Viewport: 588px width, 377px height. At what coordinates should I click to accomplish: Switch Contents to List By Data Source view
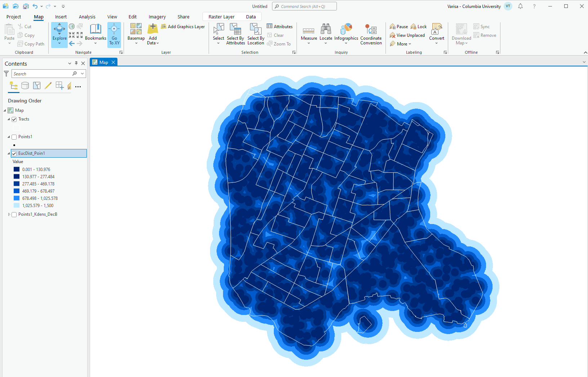pos(25,86)
